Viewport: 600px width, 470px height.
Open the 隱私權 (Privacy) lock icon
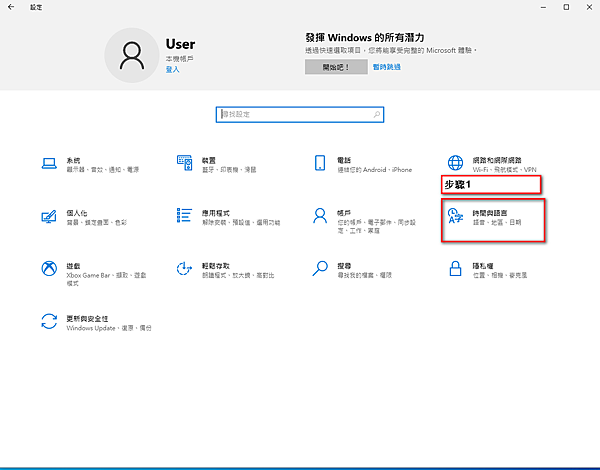(455, 268)
